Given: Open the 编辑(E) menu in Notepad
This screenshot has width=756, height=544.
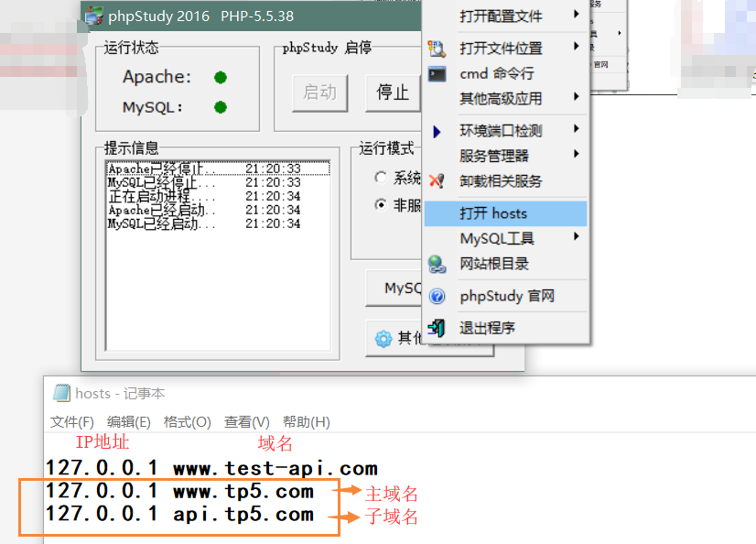Looking at the screenshot, I should 129,422.
